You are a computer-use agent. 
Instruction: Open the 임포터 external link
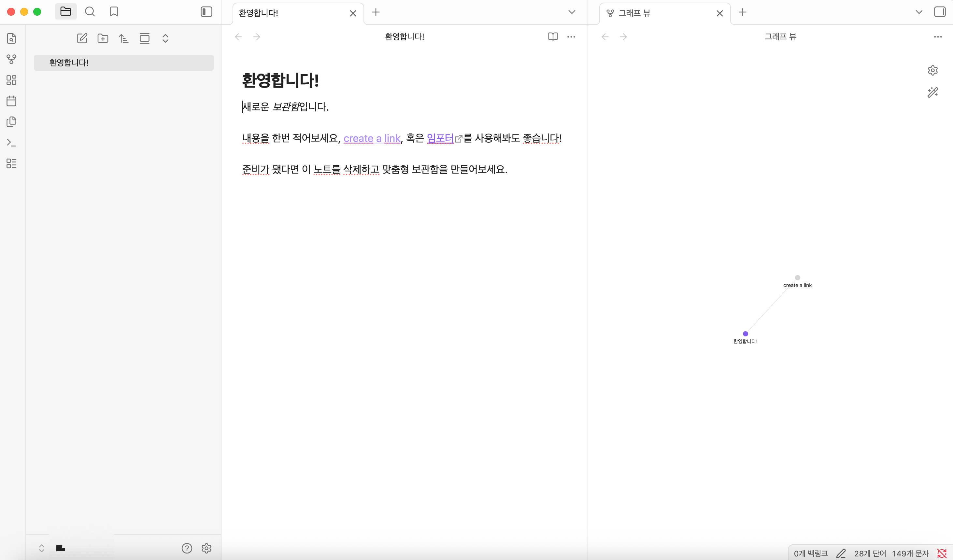[x=440, y=138]
